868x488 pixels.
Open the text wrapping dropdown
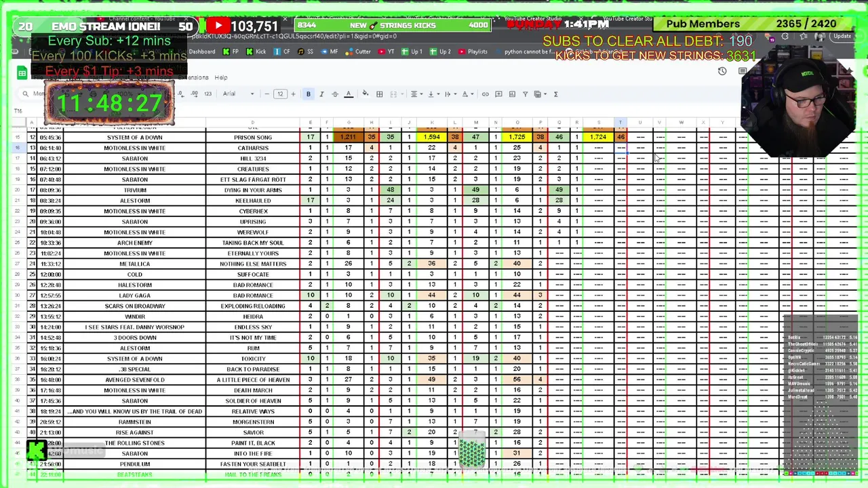click(x=450, y=94)
